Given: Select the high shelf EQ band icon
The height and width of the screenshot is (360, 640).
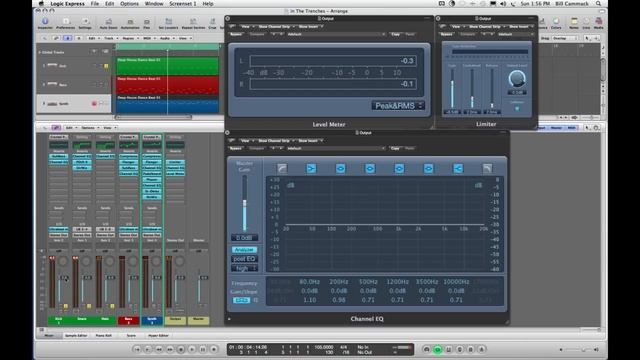Looking at the screenshot, I should coord(458,168).
